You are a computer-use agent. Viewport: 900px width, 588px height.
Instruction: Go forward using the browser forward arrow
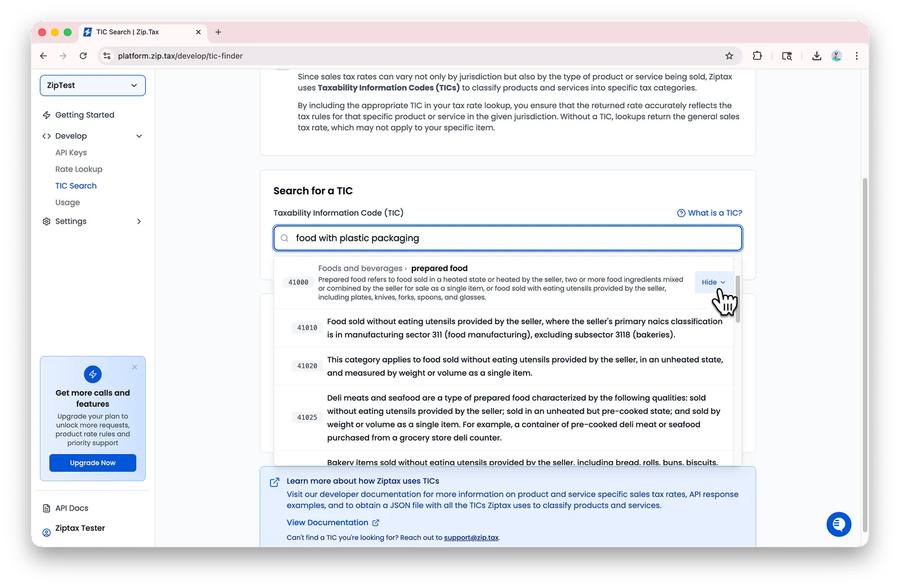63,56
